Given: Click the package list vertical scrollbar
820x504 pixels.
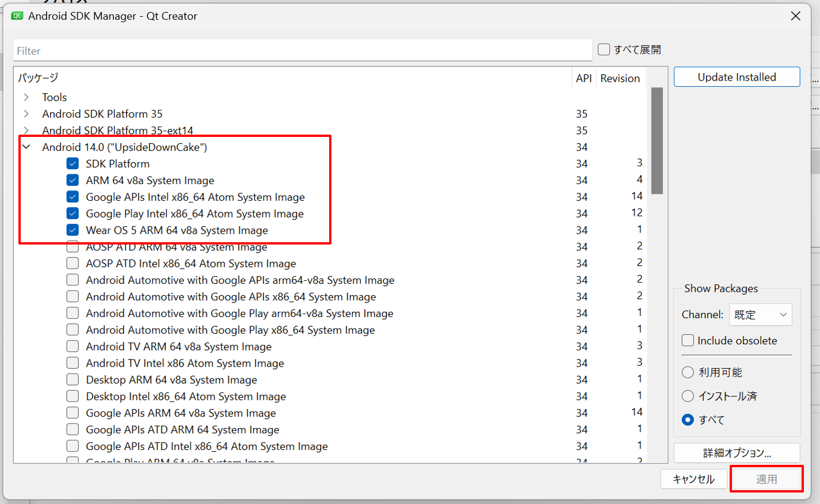Looking at the screenshot, I should click(657, 141).
